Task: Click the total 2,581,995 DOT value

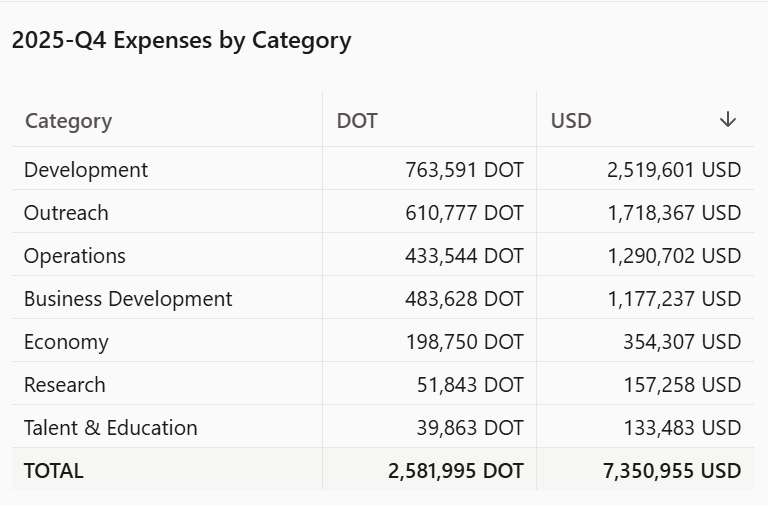Action: pos(455,471)
